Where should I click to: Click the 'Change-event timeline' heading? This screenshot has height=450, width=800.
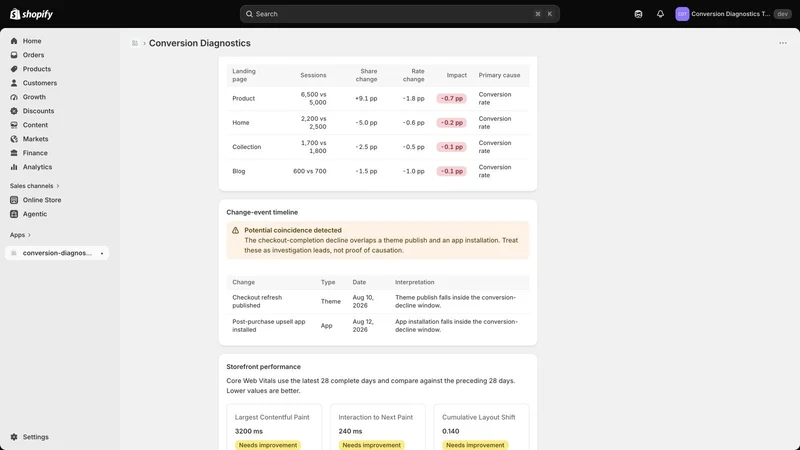pyautogui.click(x=262, y=212)
